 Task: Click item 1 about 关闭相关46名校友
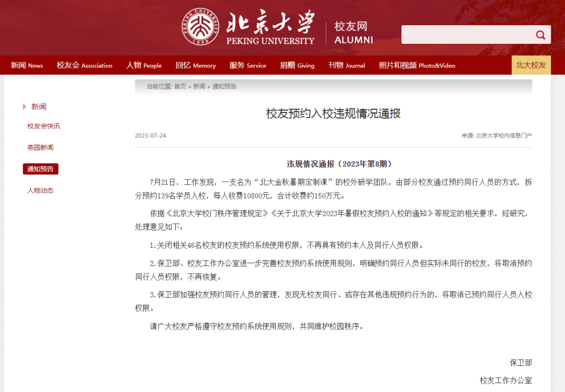pos(287,246)
